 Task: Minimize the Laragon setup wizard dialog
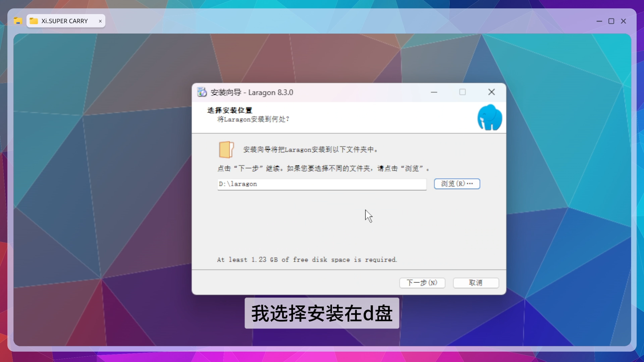(434, 92)
